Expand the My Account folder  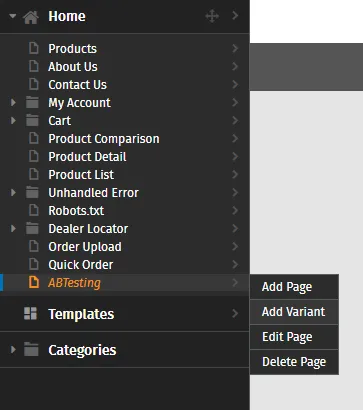click(x=13, y=102)
